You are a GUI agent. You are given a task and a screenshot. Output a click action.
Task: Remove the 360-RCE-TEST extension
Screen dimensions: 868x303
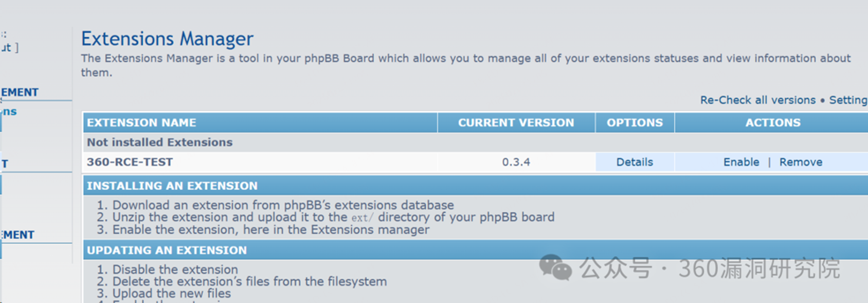click(801, 162)
